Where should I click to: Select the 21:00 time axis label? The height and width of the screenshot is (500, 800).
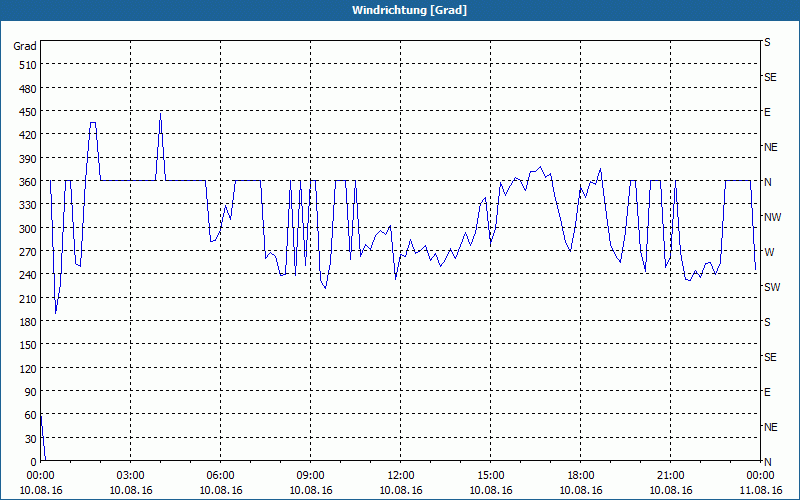coord(670,476)
